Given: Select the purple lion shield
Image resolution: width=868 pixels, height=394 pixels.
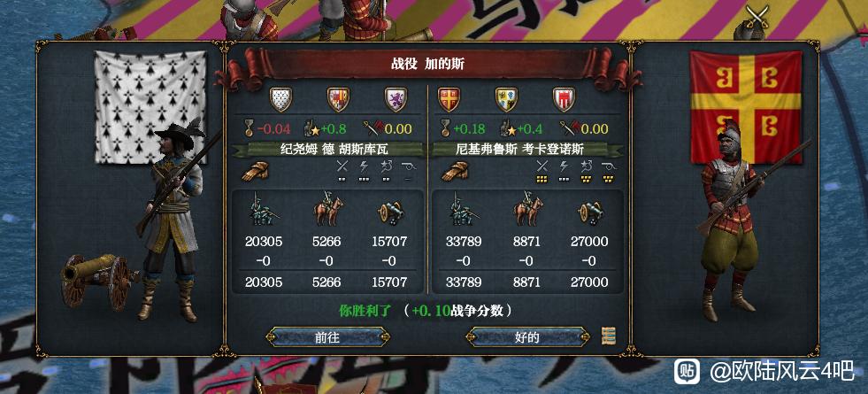Looking at the screenshot, I should 396,100.
